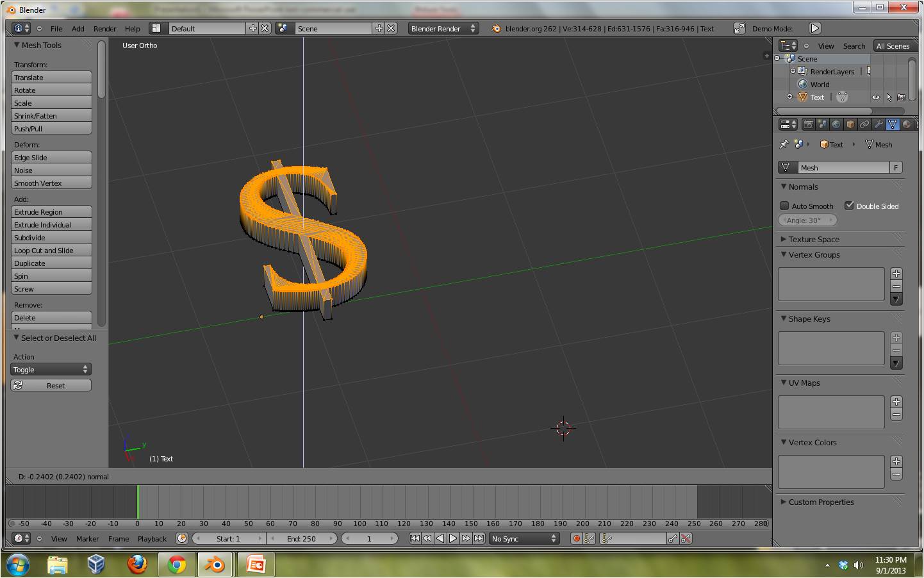Toggle fullscreen area icon in header
The image size is (924, 578).
click(739, 28)
